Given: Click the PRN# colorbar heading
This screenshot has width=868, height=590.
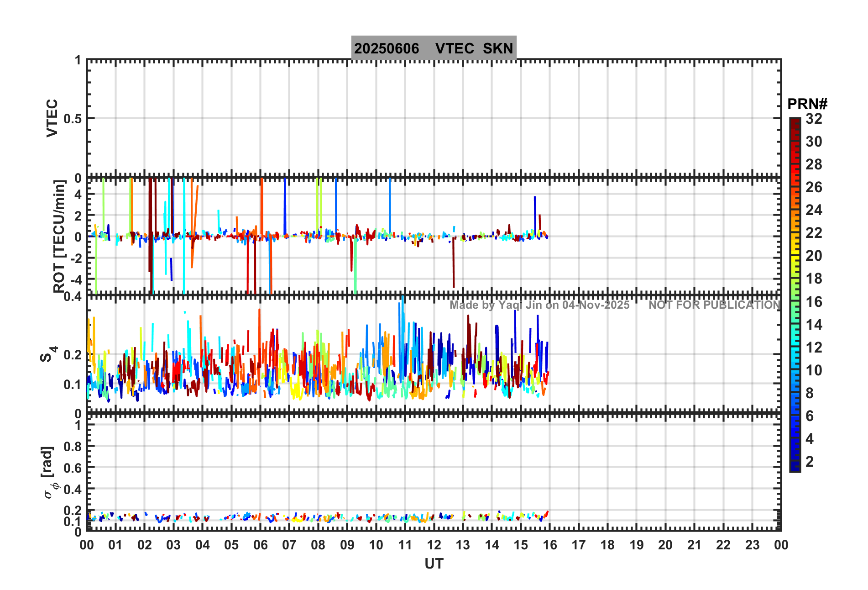Looking at the screenshot, I should (807, 104).
